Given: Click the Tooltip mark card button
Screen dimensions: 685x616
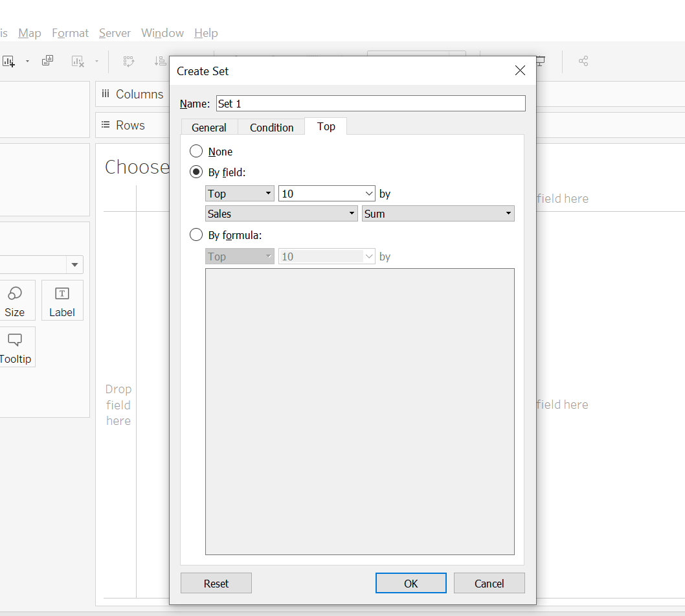Looking at the screenshot, I should 16,347.
